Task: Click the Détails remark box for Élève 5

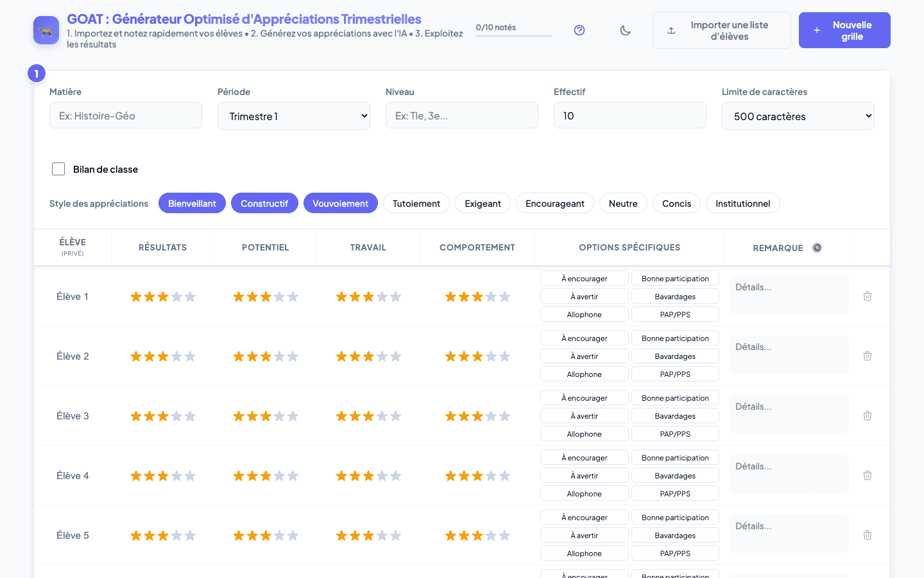Action: click(x=789, y=534)
